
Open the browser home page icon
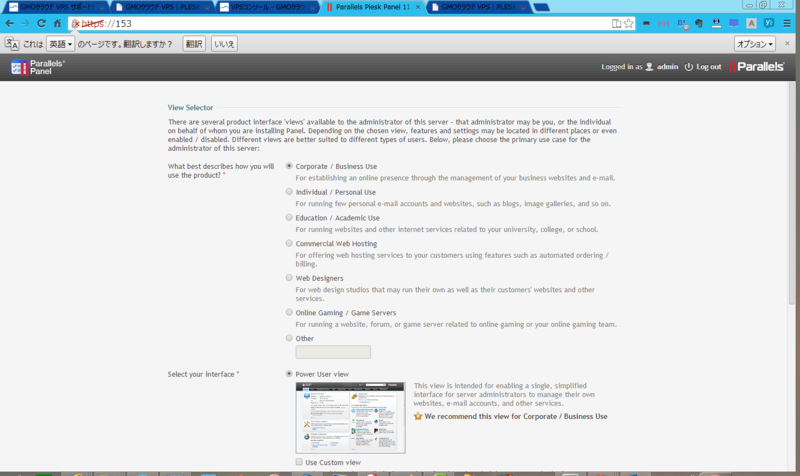(x=58, y=23)
